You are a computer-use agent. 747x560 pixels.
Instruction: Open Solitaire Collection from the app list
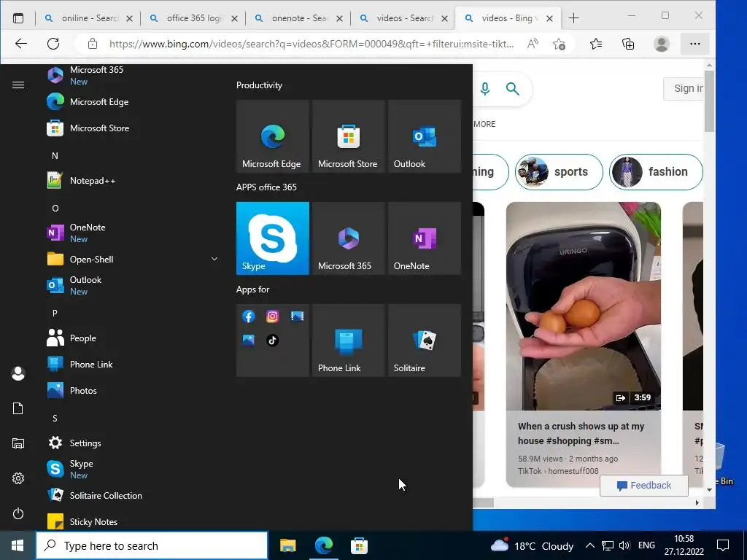(x=131, y=495)
